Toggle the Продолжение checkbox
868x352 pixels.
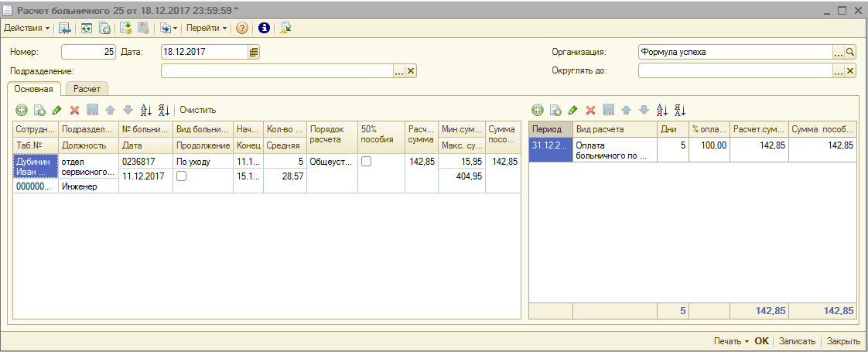181,176
